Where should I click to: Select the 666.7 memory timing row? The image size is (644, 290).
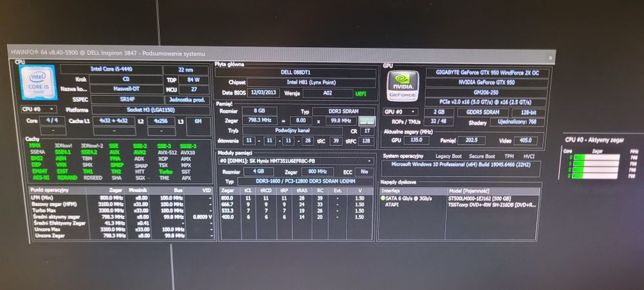coord(296,204)
